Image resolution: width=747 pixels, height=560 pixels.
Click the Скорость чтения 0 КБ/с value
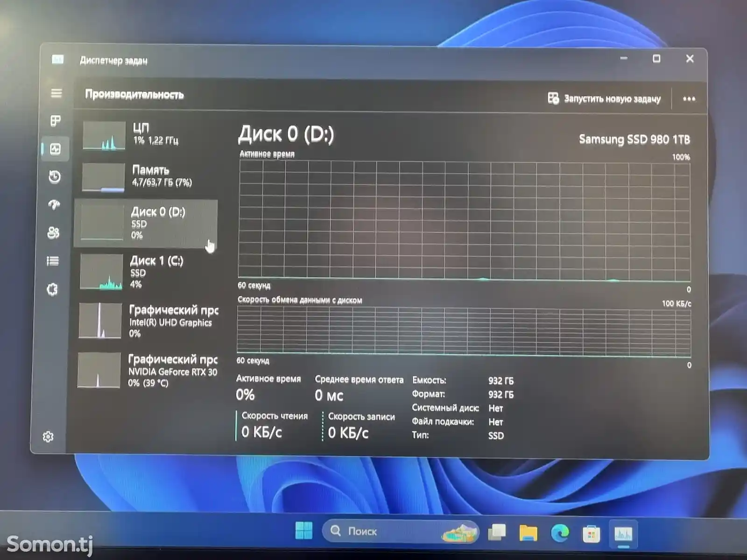[261, 433]
